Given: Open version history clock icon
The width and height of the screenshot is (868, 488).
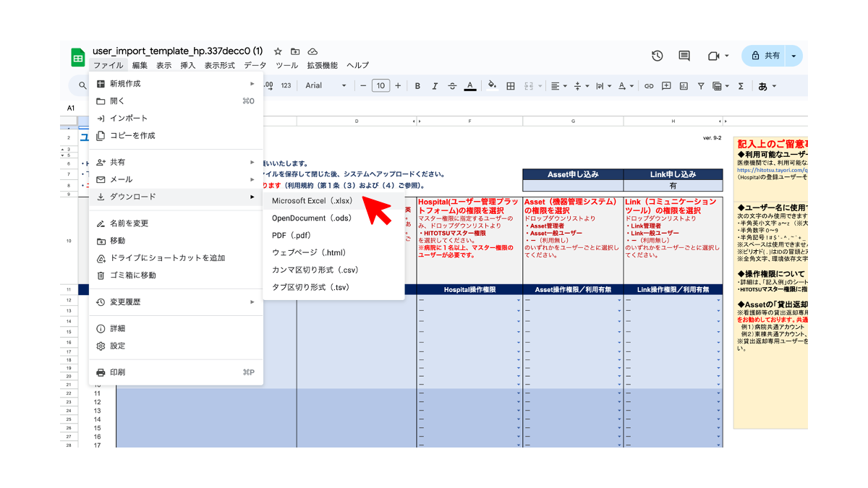Looking at the screenshot, I should [657, 56].
